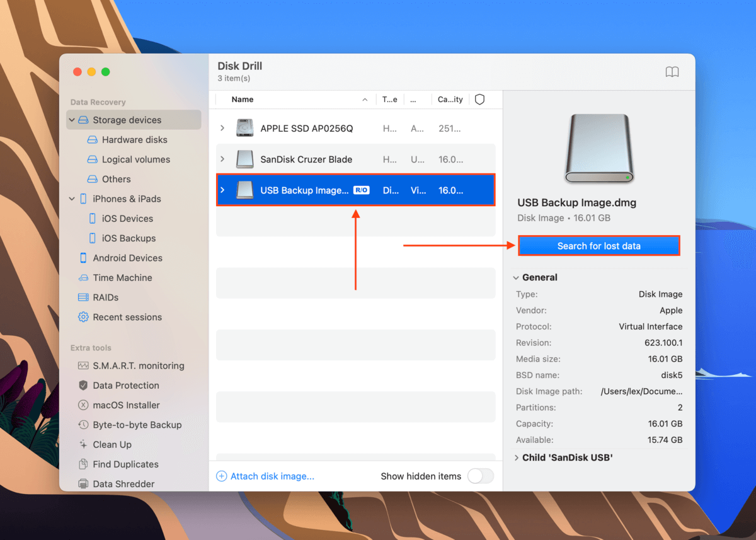756x540 pixels.
Task: Open iOS Backups in the sidebar
Action: 129,238
